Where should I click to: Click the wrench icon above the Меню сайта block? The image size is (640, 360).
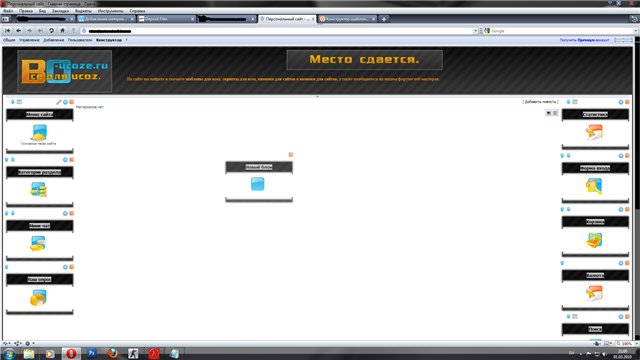(x=58, y=102)
